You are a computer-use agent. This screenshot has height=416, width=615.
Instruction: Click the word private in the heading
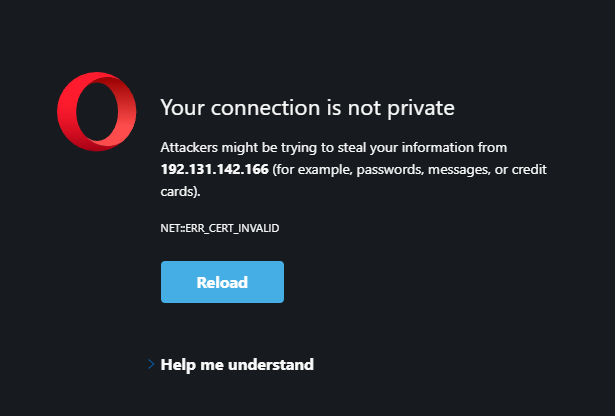click(x=421, y=107)
